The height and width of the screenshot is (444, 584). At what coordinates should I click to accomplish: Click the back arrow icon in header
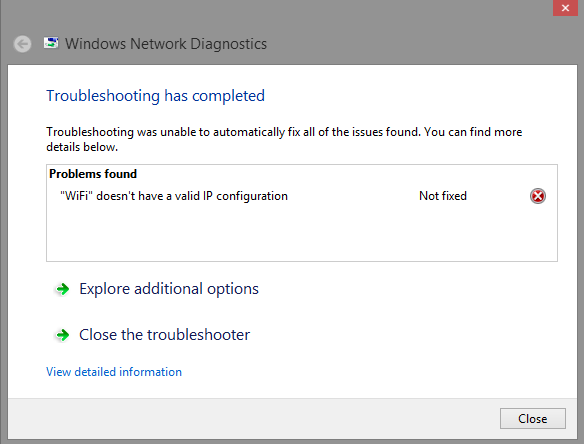22,44
